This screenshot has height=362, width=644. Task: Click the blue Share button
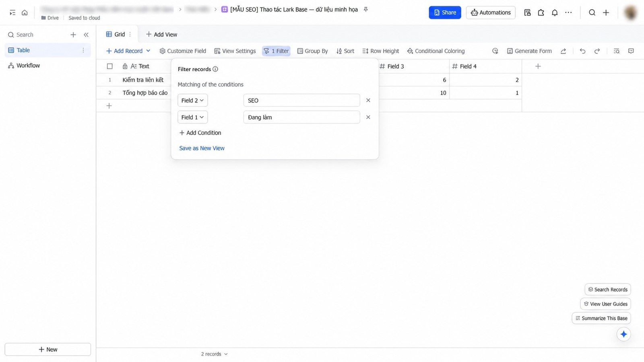point(445,12)
